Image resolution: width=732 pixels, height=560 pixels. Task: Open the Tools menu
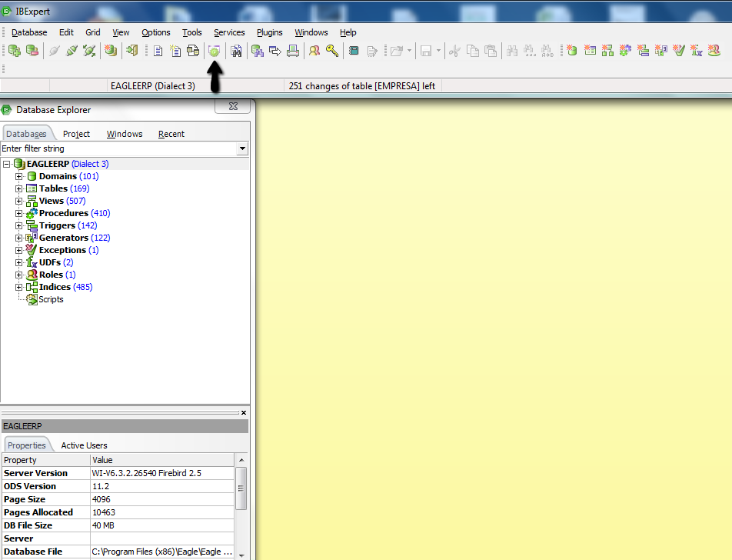(192, 32)
